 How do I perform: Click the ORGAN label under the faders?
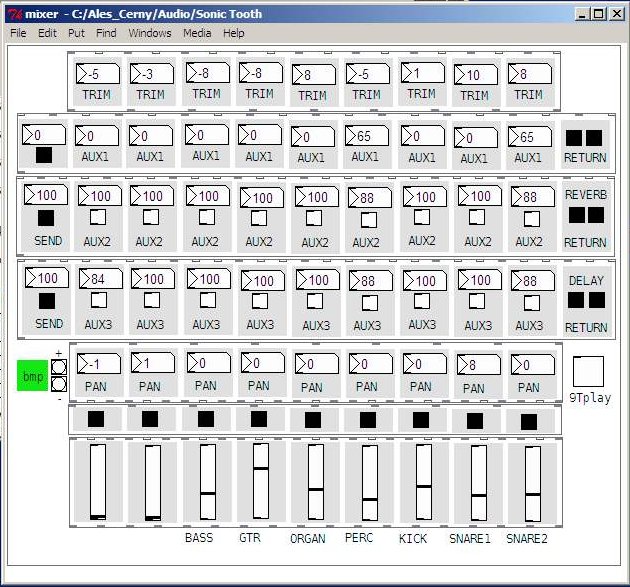pyautogui.click(x=308, y=538)
